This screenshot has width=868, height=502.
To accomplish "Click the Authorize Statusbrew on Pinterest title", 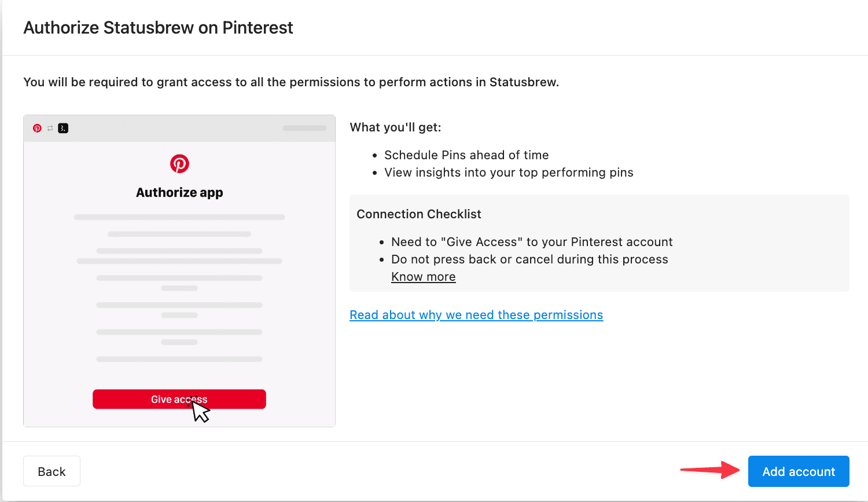I will click(158, 28).
